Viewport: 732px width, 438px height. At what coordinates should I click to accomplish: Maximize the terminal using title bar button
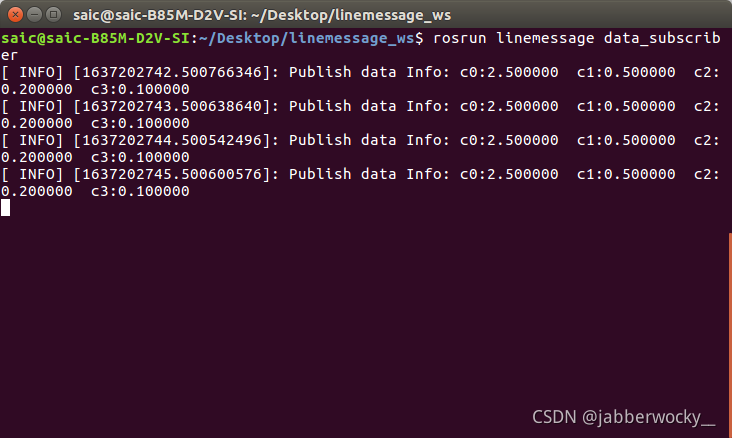pos(54,14)
